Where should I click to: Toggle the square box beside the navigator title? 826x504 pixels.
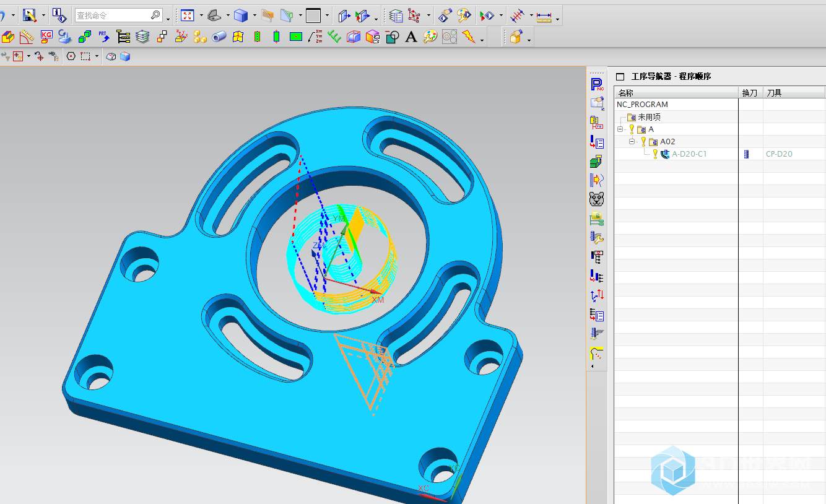point(620,77)
